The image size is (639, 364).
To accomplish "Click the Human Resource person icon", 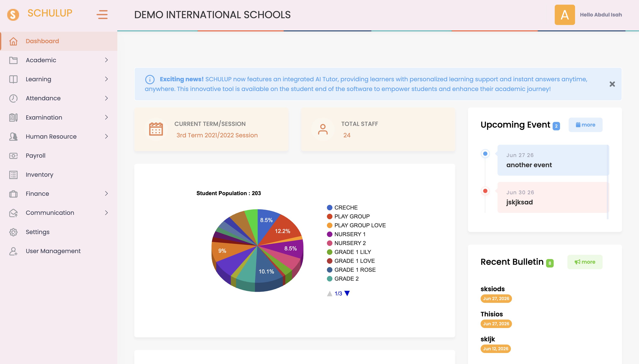I will coord(13,136).
